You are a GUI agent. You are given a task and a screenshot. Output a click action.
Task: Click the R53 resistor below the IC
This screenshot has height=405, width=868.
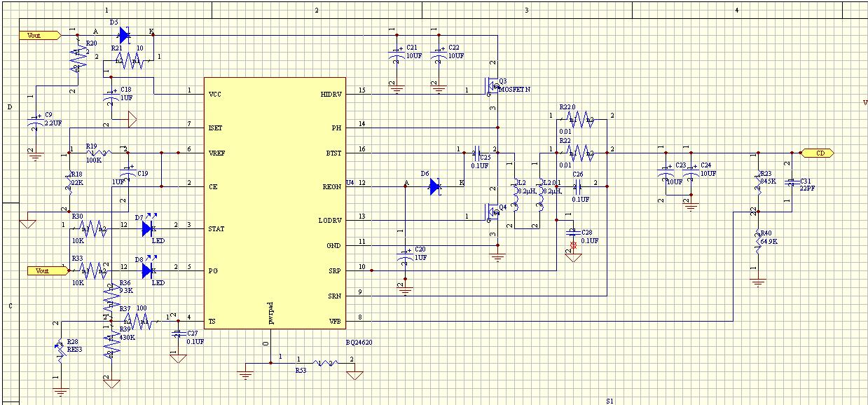[x=324, y=363]
